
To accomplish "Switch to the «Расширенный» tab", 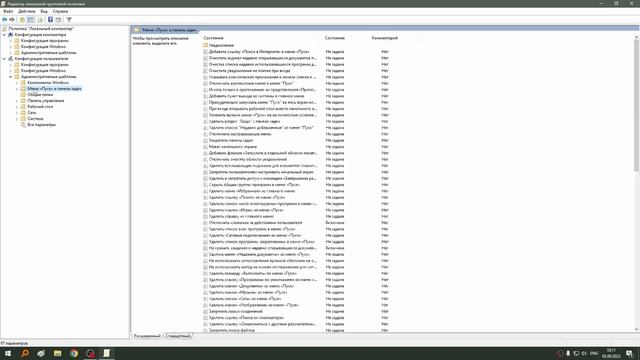I will pos(147,336).
